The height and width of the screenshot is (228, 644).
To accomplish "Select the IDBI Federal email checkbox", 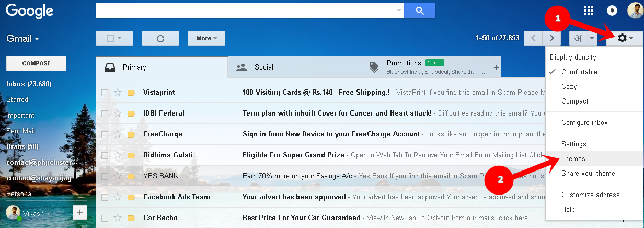I will coord(105,113).
